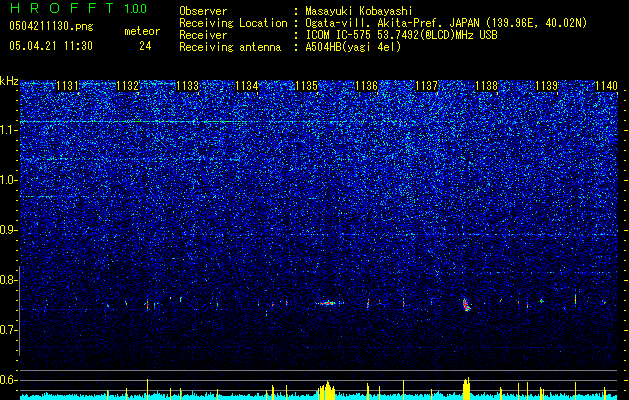
Task: Click the bright meteor echo before 1138
Action: click(466, 305)
